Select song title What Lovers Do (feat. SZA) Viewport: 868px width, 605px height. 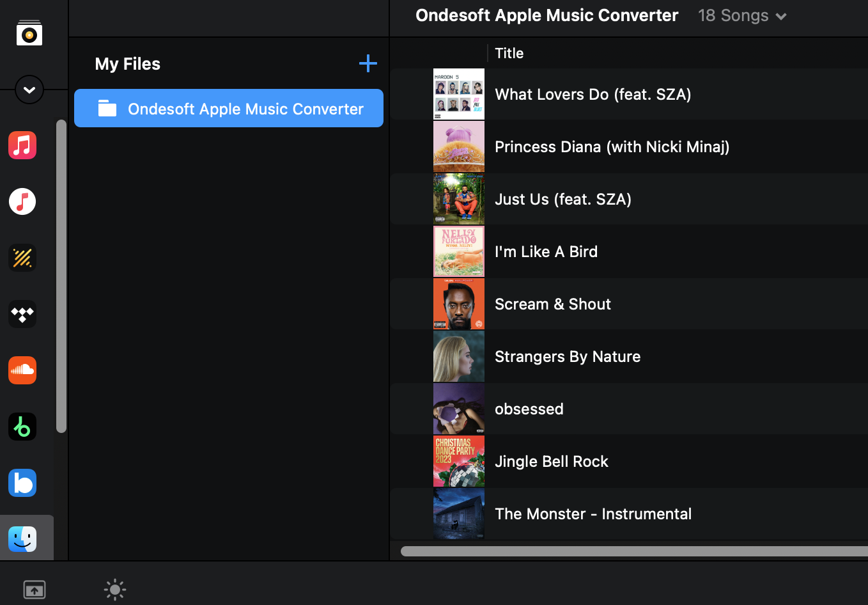pos(593,95)
